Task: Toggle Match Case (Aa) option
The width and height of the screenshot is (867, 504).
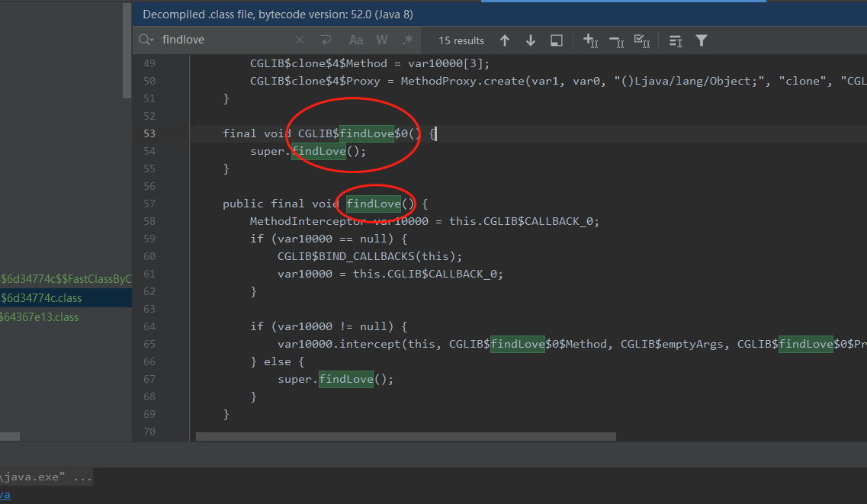Action: (x=356, y=40)
